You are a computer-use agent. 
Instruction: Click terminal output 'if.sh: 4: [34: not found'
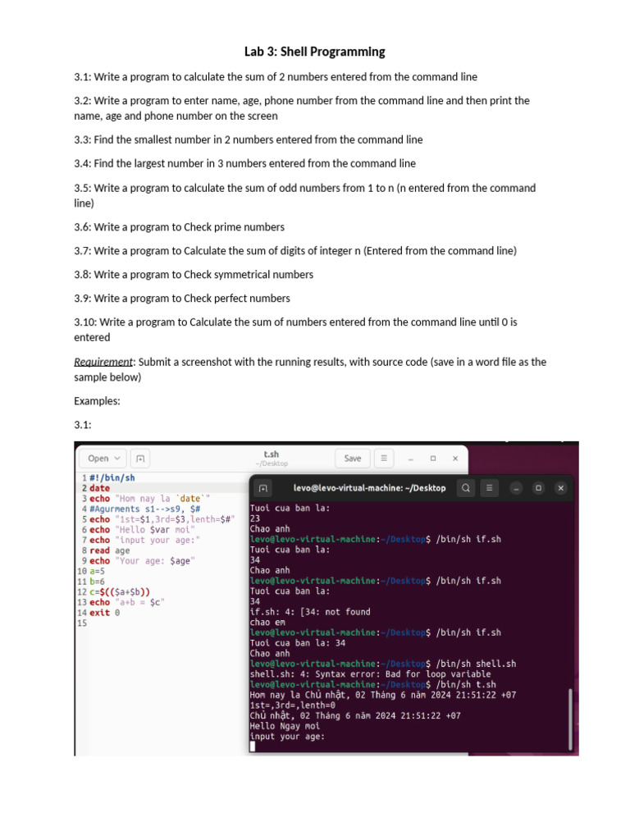(310, 612)
